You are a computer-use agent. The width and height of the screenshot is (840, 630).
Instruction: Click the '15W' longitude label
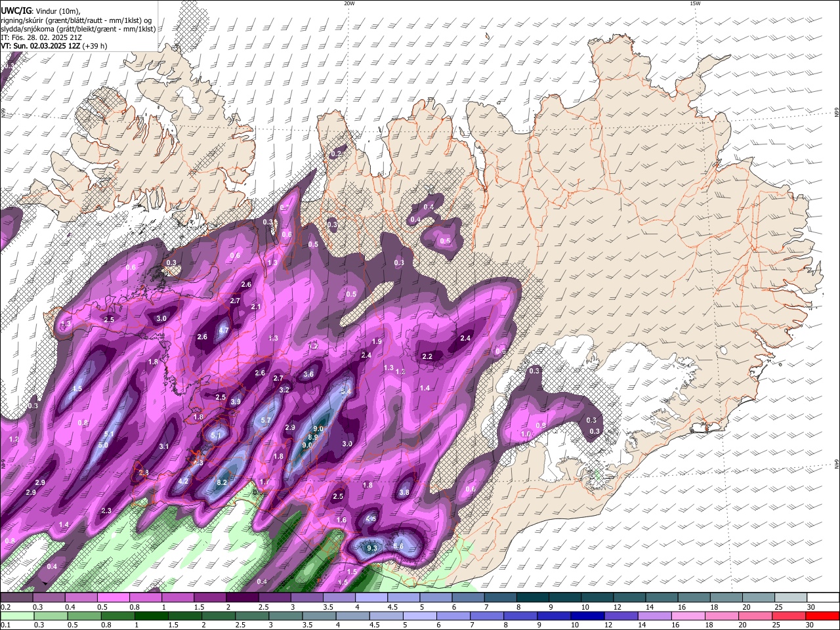click(695, 3)
